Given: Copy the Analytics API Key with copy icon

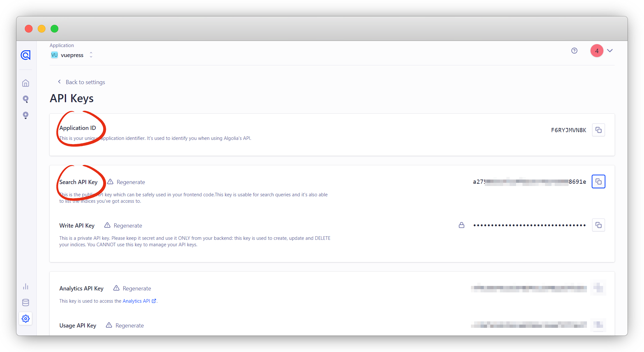Looking at the screenshot, I should pyautogui.click(x=598, y=288).
